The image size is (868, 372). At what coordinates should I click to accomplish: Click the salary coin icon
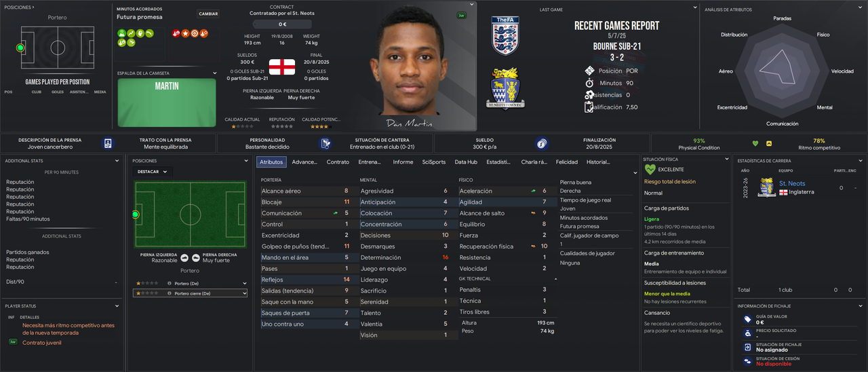click(541, 143)
